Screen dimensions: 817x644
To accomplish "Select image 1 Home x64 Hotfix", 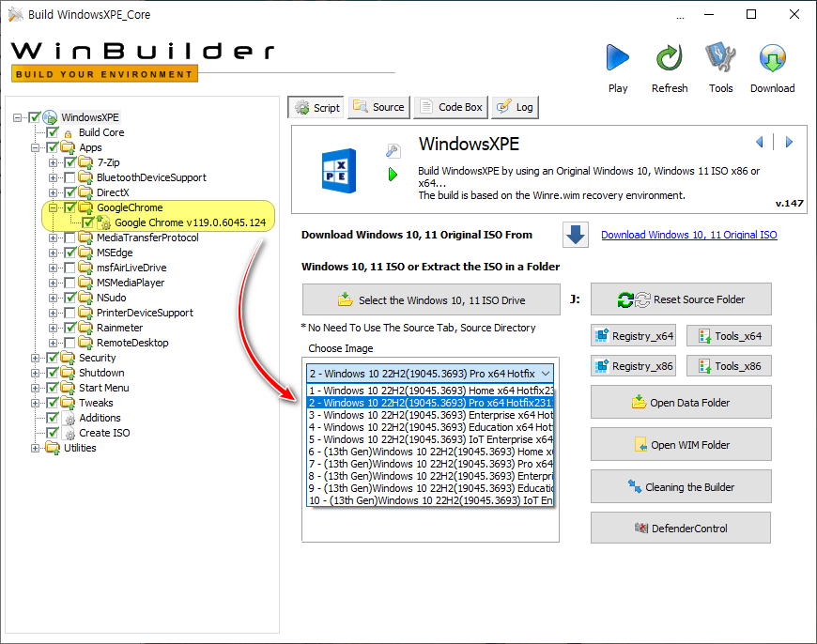I will click(x=430, y=391).
